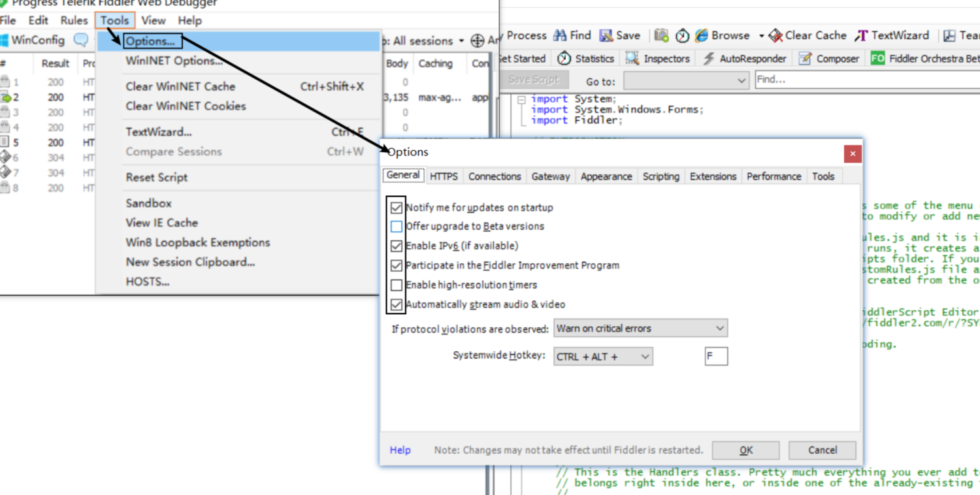Click the WinConfig Windows logo icon
Viewport: 980px width, 495px height.
coord(5,40)
